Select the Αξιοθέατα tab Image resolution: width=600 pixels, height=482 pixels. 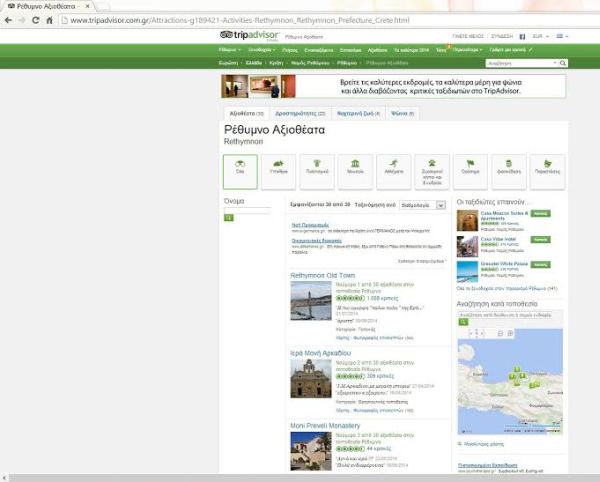pyautogui.click(x=246, y=114)
